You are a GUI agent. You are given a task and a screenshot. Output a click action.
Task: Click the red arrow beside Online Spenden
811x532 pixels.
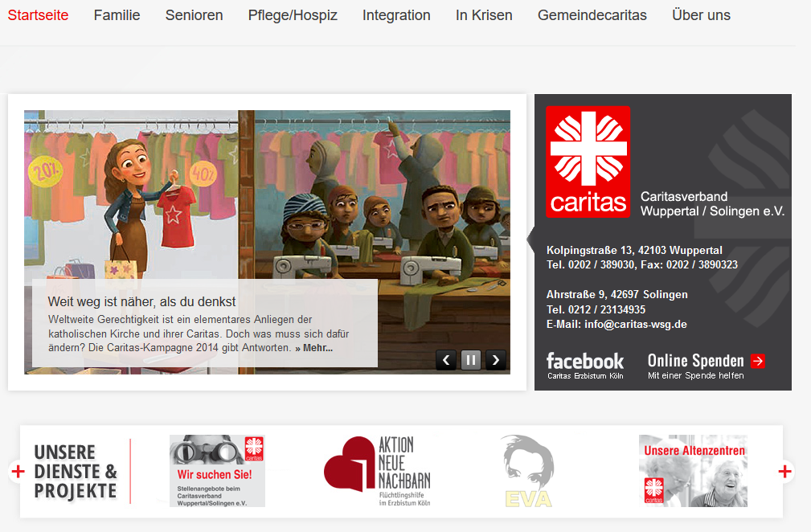(x=758, y=361)
